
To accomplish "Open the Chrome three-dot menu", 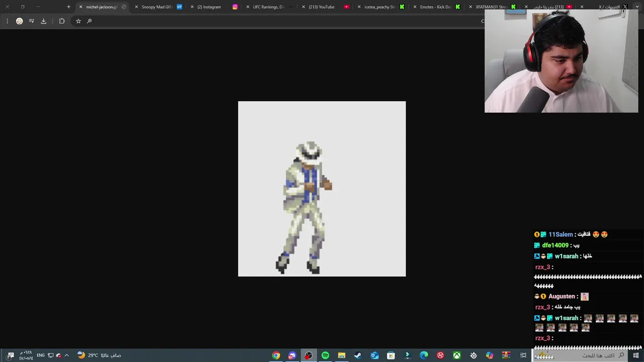I will click(7, 21).
